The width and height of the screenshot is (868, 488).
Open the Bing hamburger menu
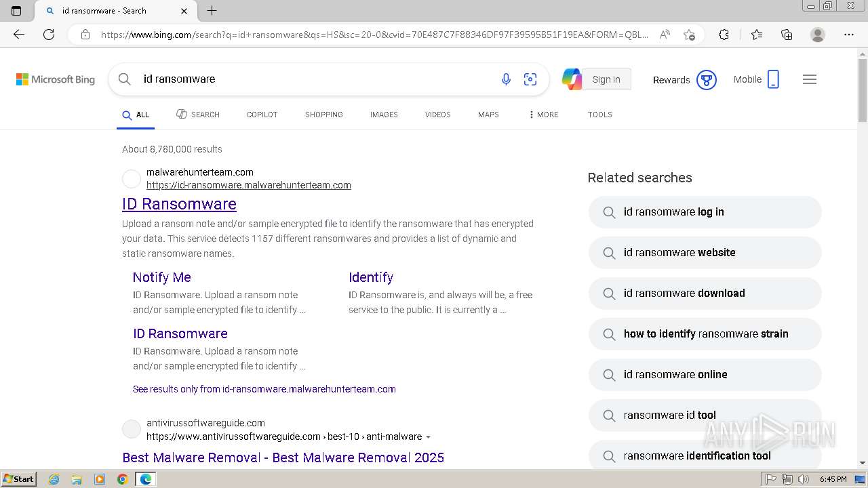[810, 79]
